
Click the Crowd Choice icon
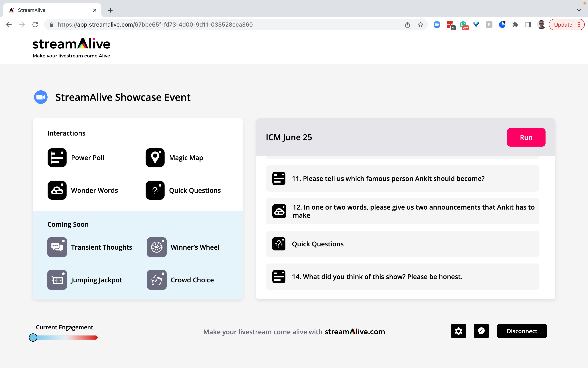(x=157, y=280)
